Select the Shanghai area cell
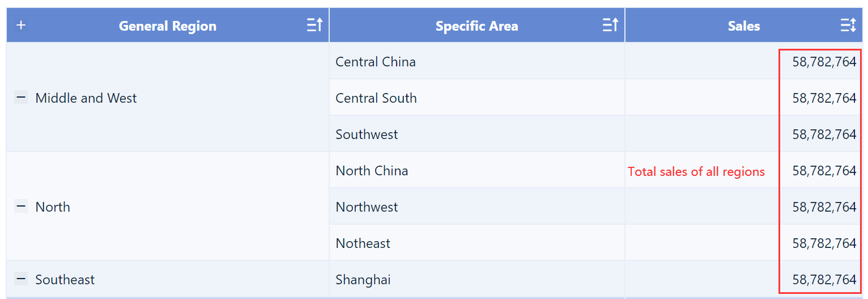Viewport: 868px width, 299px height. (x=363, y=280)
